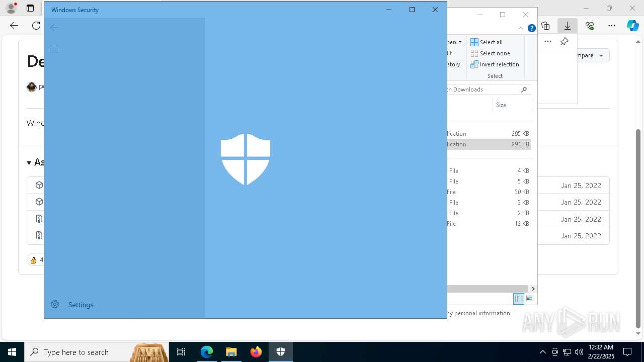Select the 12 KB file row
This screenshot has width=644, height=362.
tap(489, 224)
